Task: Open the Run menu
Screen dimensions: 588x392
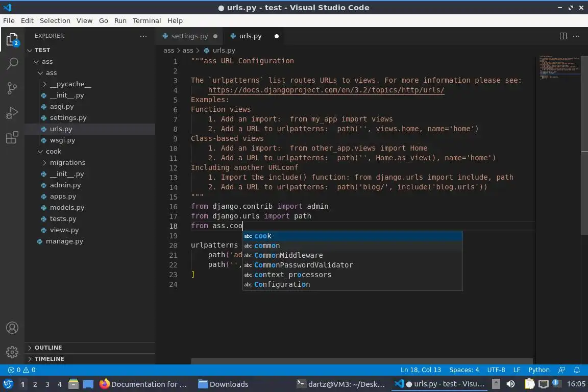Action: [120, 20]
